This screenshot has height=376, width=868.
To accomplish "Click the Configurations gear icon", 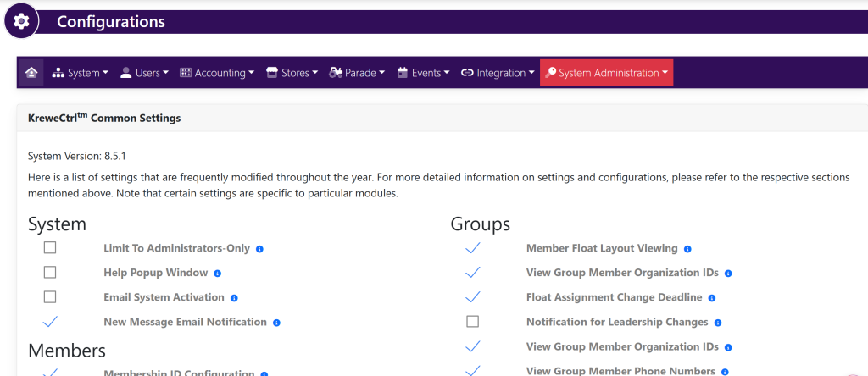I will click(21, 21).
